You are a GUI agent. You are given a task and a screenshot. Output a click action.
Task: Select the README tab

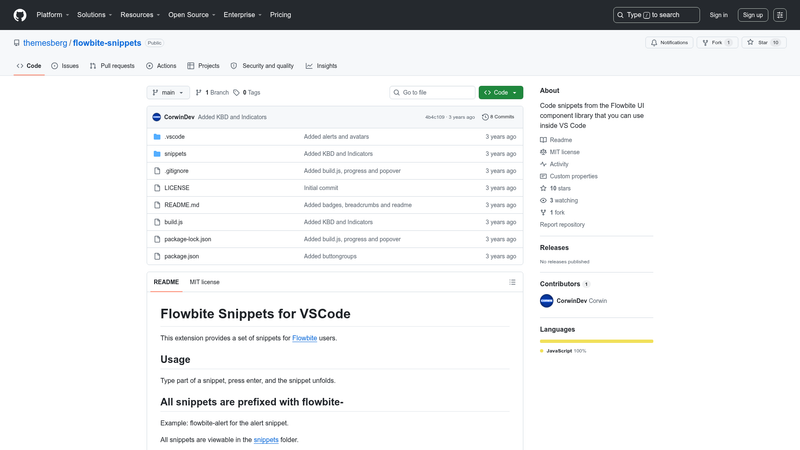[x=166, y=282]
